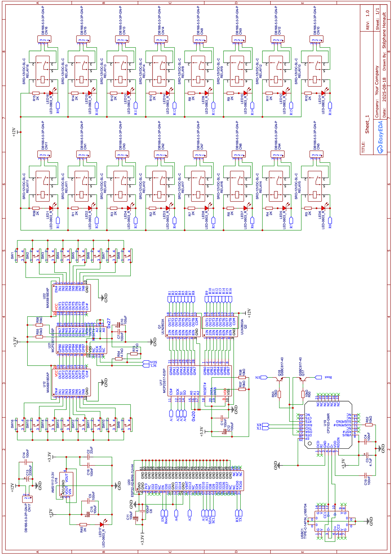Screen dimensions: 392x555
Task: Click the "4.7uF" value of C3
Action: pyautogui.click(x=371, y=462)
